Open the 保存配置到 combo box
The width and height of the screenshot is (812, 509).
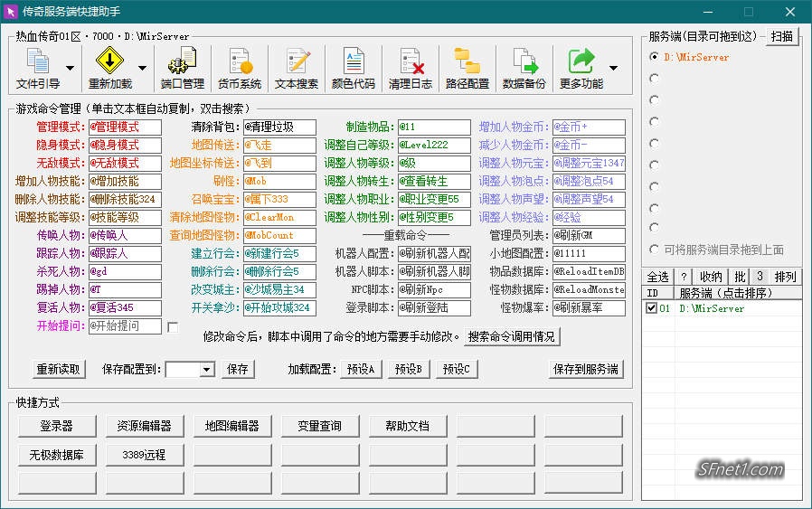coord(190,369)
